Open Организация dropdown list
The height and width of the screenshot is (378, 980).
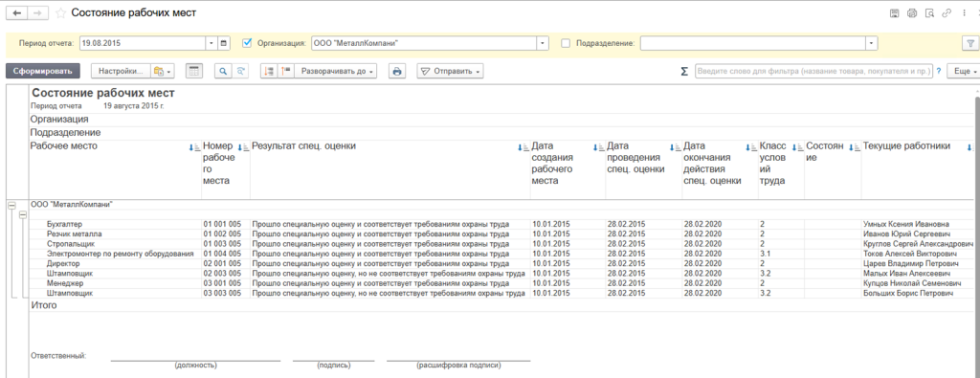(x=543, y=43)
